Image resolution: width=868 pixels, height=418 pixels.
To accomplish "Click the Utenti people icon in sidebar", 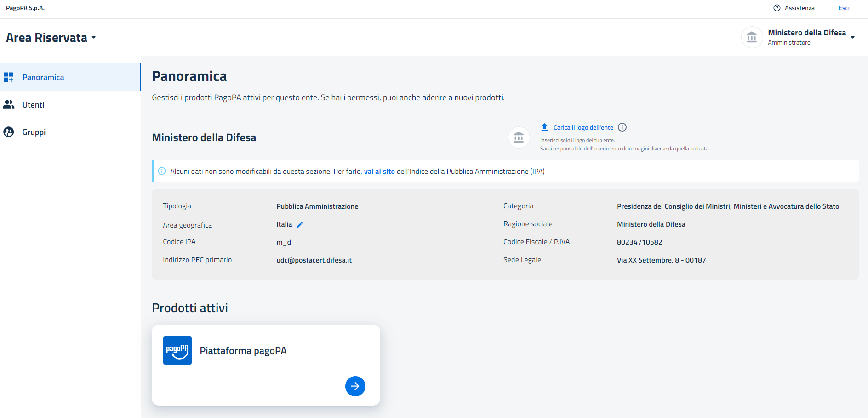I will click(x=9, y=105).
